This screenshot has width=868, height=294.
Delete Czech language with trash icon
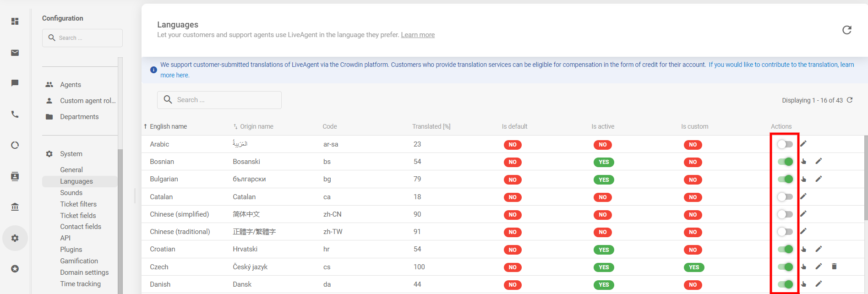834,267
